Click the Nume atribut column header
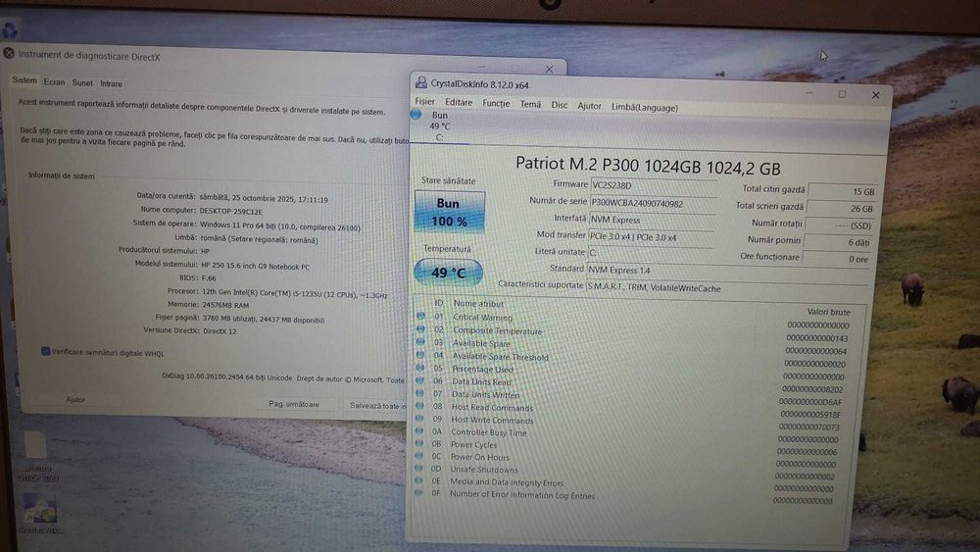The height and width of the screenshot is (552, 980). pyautogui.click(x=479, y=304)
